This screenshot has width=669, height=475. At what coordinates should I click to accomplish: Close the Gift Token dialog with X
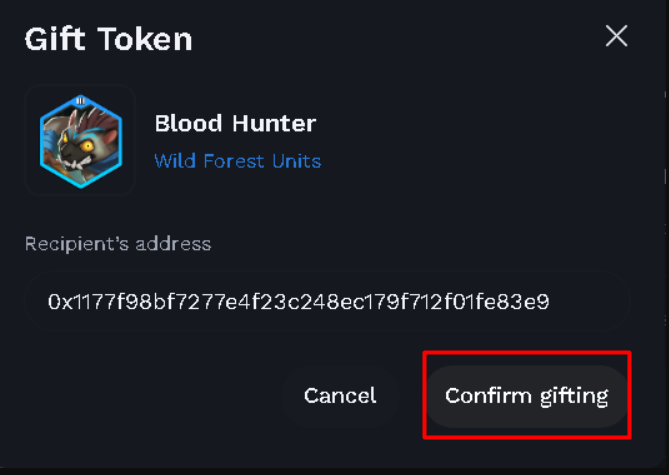pos(616,36)
